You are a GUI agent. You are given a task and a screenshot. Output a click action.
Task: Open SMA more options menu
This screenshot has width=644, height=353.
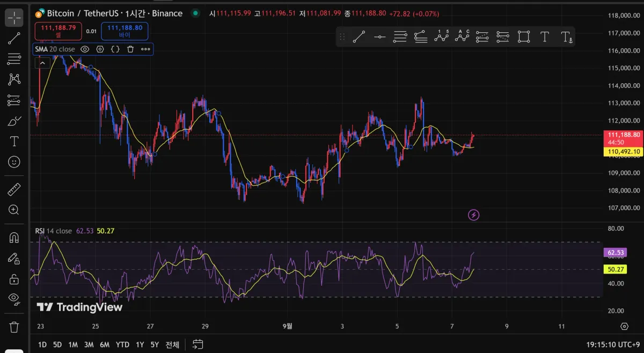pyautogui.click(x=145, y=49)
